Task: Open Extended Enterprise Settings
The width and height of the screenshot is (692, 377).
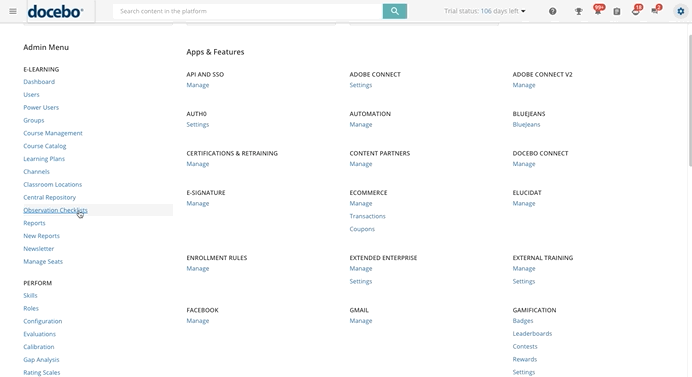Action: pyautogui.click(x=361, y=281)
